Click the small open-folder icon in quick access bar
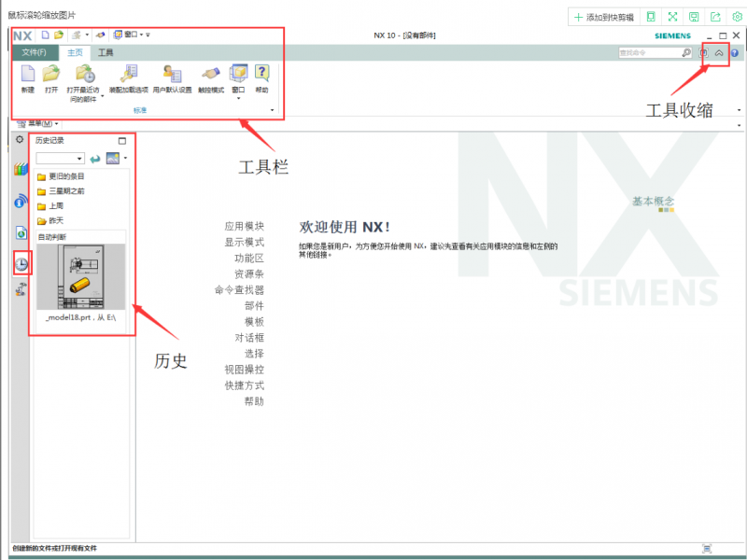The height and width of the screenshot is (560, 747). coord(59,35)
